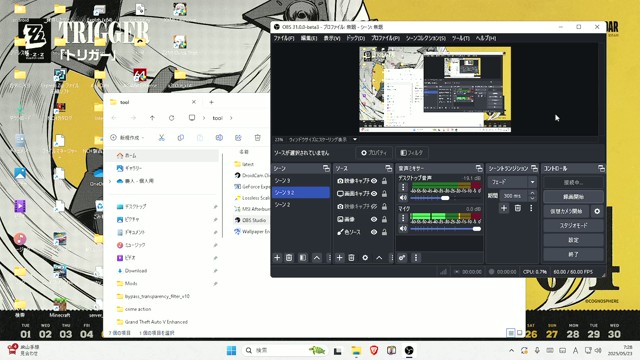Open the ファイル(F) menu
The width and height of the screenshot is (640, 360).
pyautogui.click(x=284, y=38)
